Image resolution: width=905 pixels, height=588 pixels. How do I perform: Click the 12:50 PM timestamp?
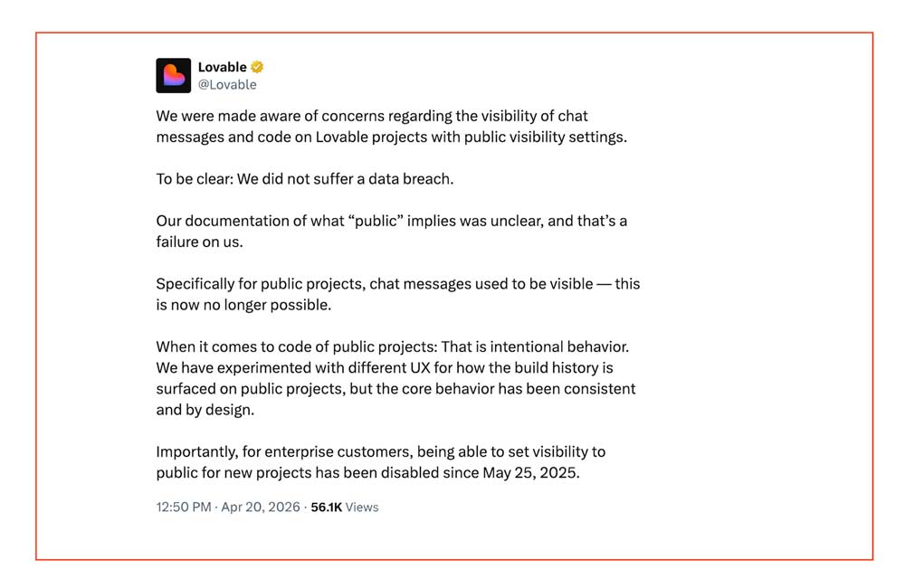coord(184,507)
